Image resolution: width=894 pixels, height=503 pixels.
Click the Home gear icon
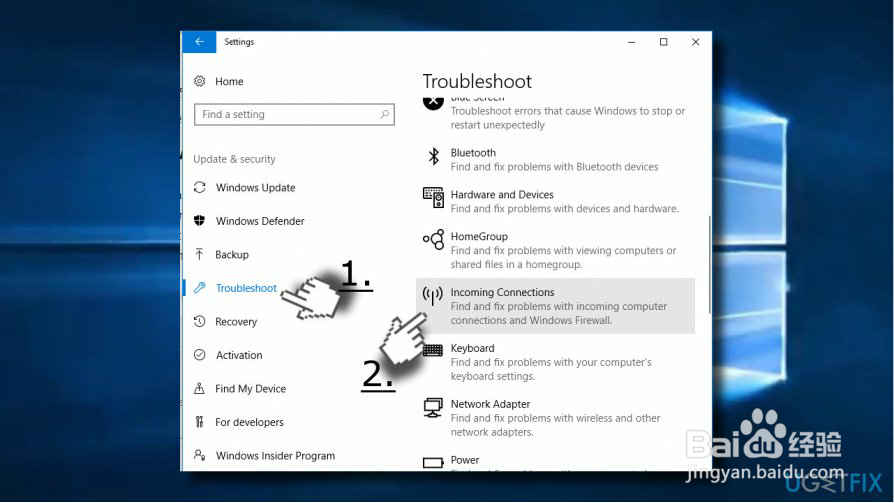(x=200, y=81)
